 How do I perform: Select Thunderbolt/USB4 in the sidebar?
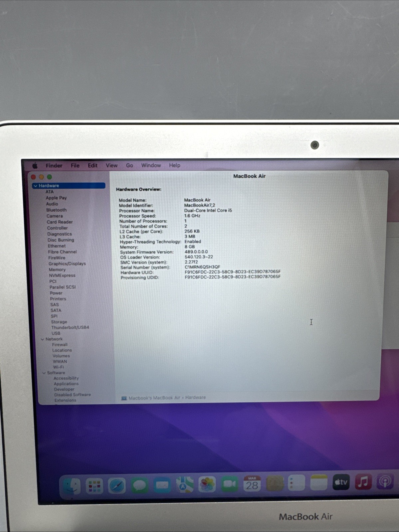click(70, 327)
